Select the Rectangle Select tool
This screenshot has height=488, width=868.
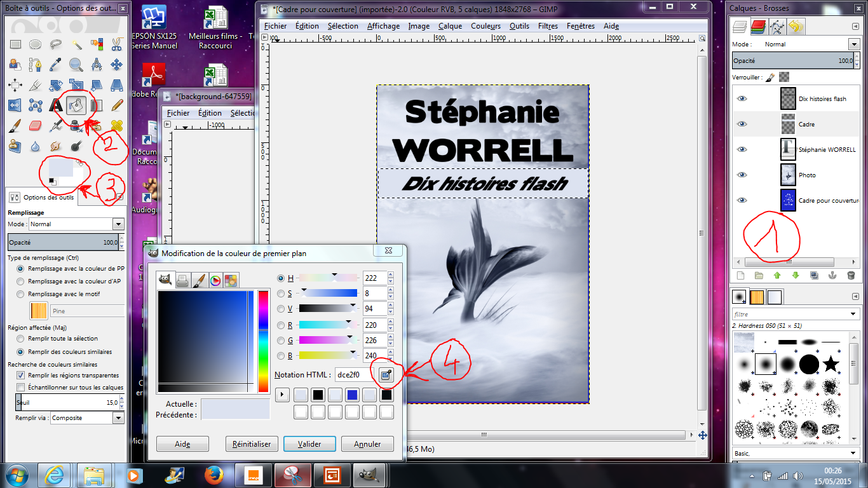point(15,44)
